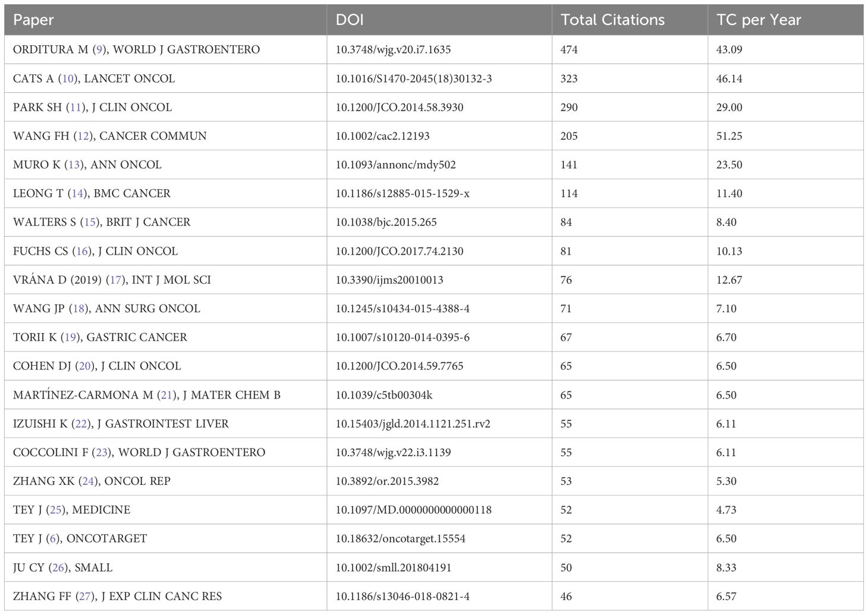Select DOI 10.3390/ijms20010013
868x615 pixels.
[389, 280]
